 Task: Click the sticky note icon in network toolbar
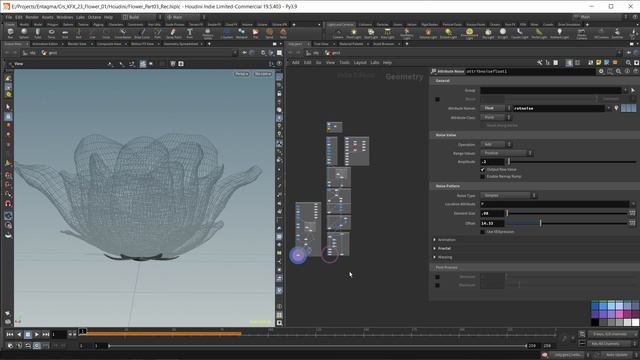598,63
